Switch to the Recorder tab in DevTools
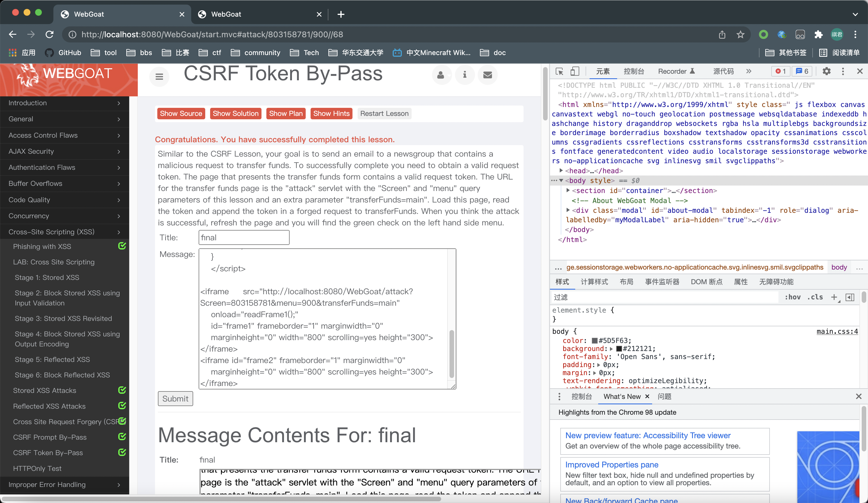Screen dimensions: 868x503 [677, 71]
